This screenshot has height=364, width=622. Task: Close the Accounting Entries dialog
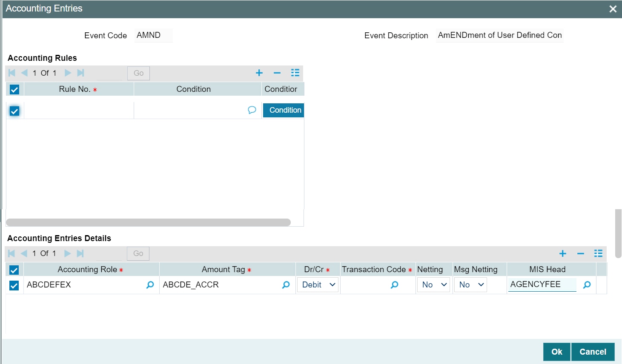[613, 9]
